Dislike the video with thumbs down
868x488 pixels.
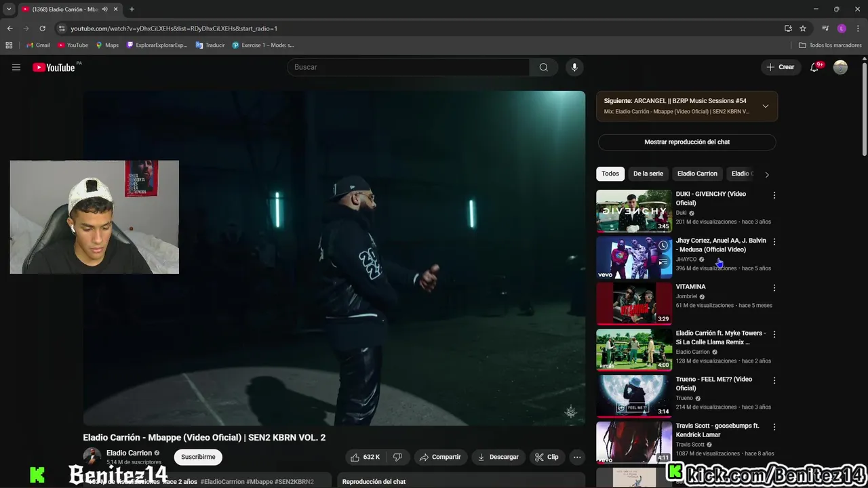tap(397, 457)
